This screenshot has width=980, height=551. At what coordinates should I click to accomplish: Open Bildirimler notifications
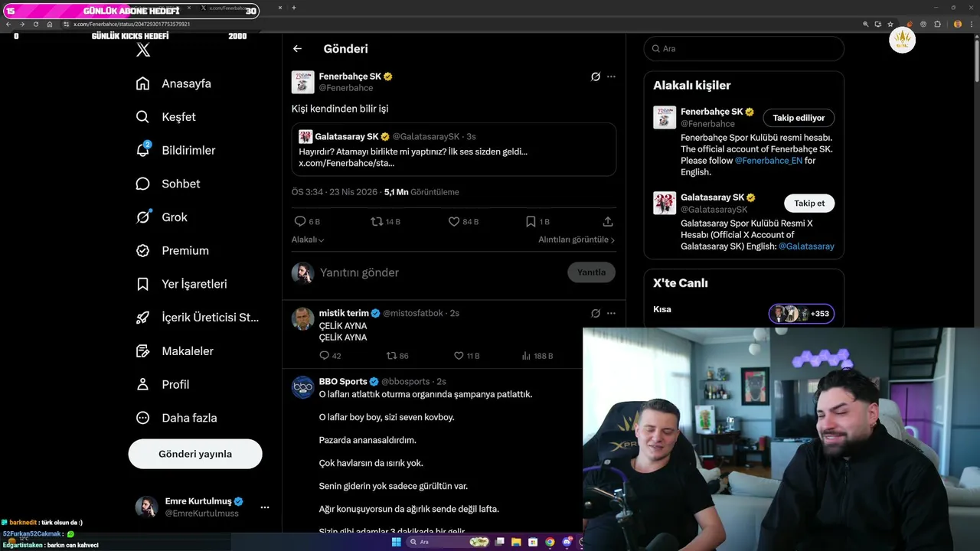175,150
